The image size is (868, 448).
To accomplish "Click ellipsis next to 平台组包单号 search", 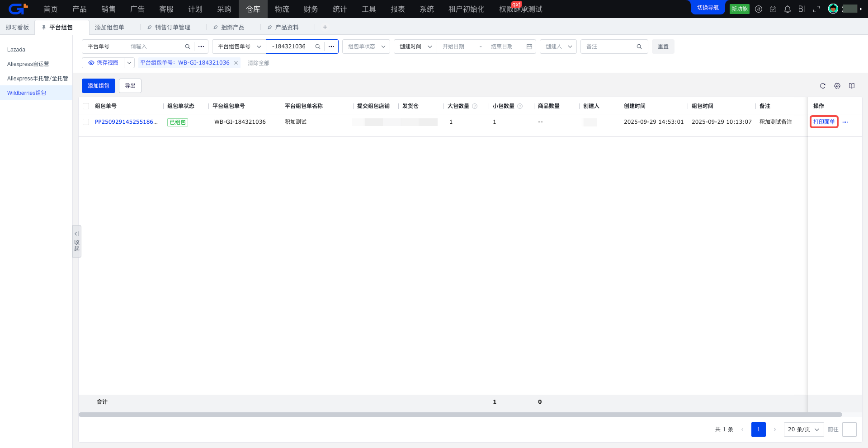I will pyautogui.click(x=331, y=47).
